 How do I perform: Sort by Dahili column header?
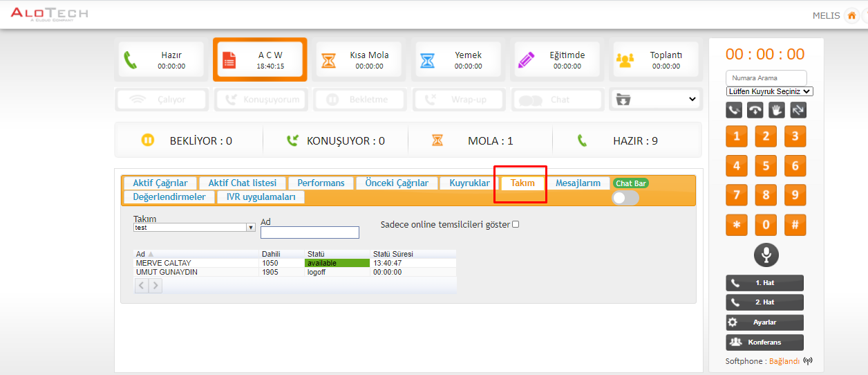pyautogui.click(x=283, y=254)
